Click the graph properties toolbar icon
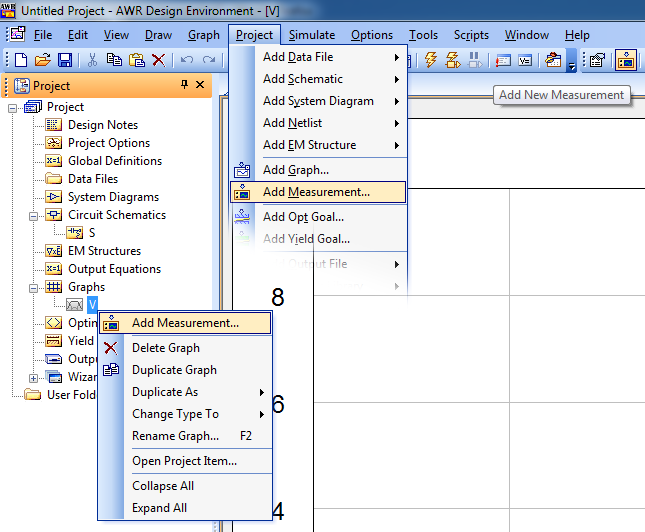Image resolution: width=645 pixels, height=532 pixels. click(x=597, y=60)
